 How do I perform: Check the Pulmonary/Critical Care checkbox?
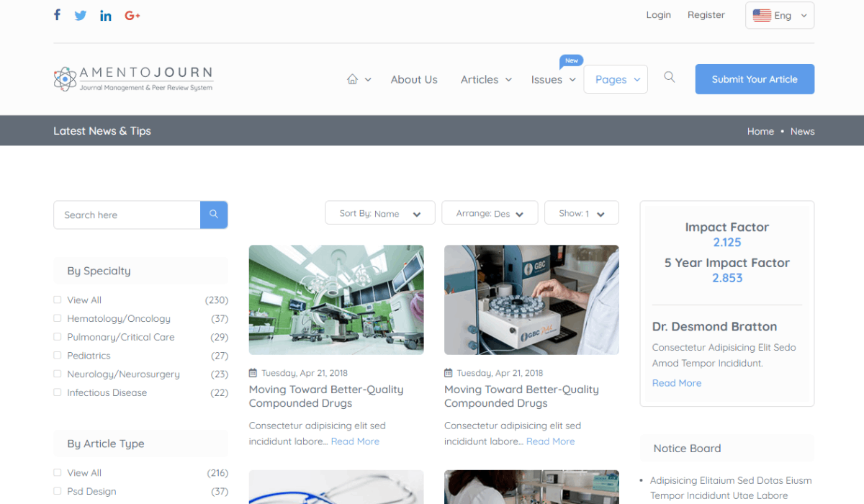pyautogui.click(x=57, y=337)
